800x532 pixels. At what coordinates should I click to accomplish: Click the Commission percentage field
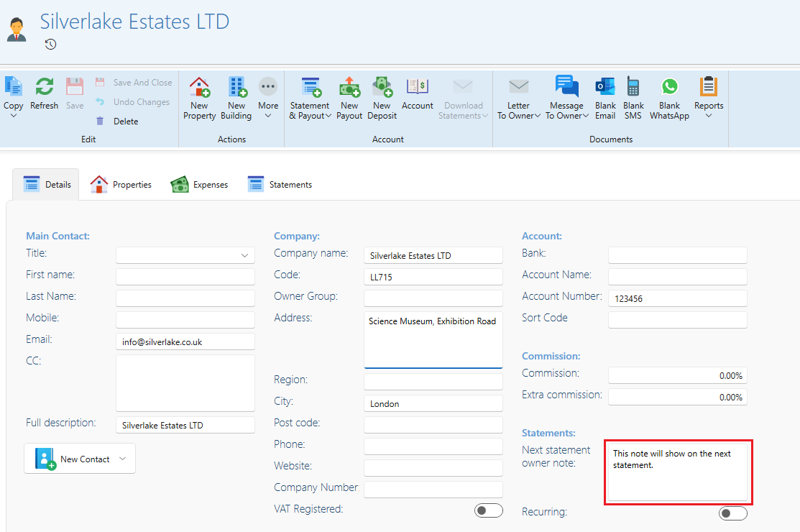pyautogui.click(x=678, y=375)
